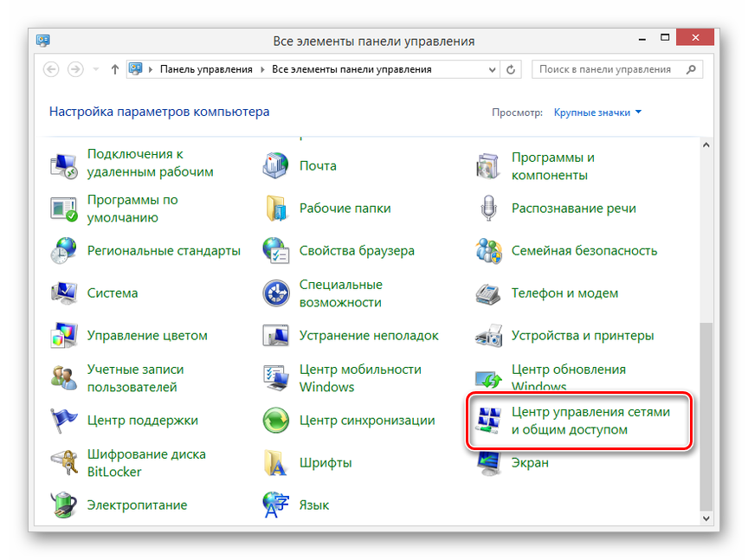The width and height of the screenshot is (748, 560).
Task: Open the Remote Desktop connections icon
Action: (63, 165)
